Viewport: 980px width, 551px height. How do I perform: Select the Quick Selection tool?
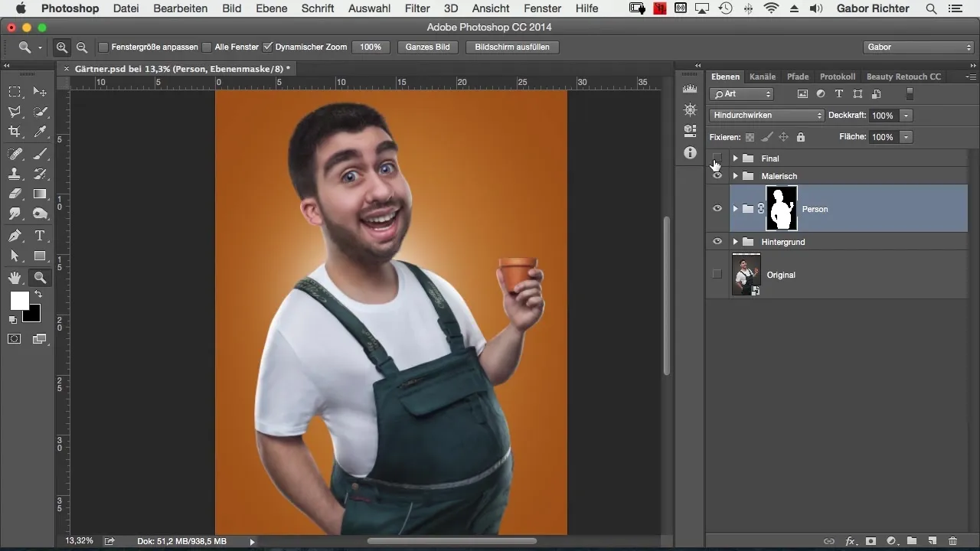pos(40,112)
